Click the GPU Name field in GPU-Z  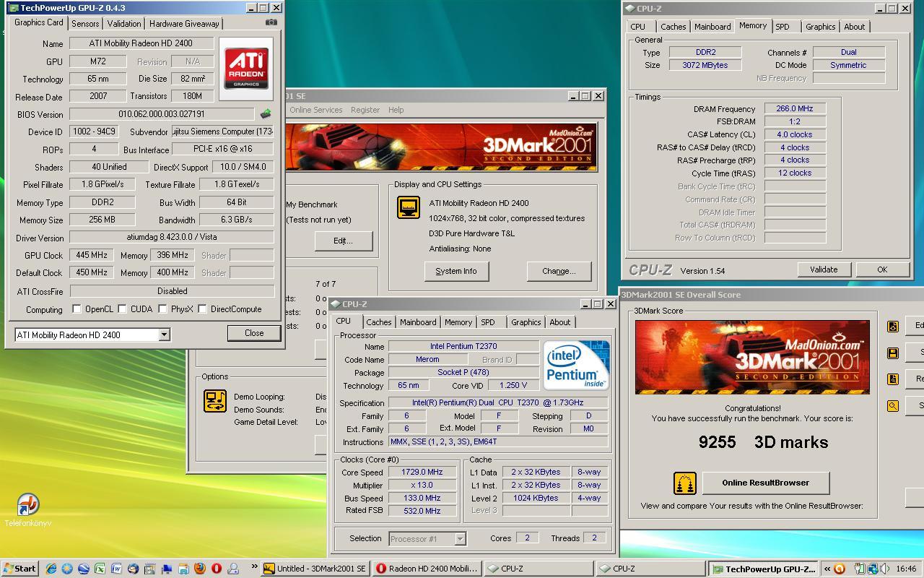(141, 43)
